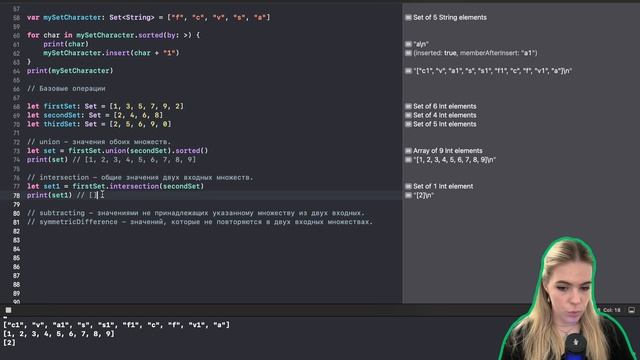
Task: Click 'sorted(by: >)' in the for loop
Action: pos(164,36)
